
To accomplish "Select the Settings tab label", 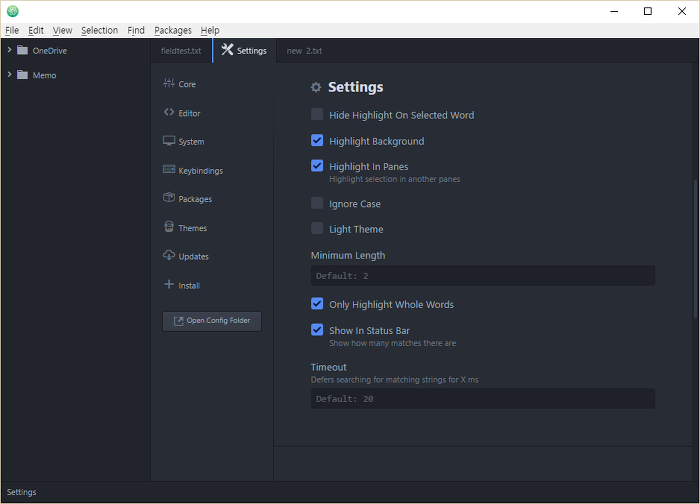I will 252,51.
